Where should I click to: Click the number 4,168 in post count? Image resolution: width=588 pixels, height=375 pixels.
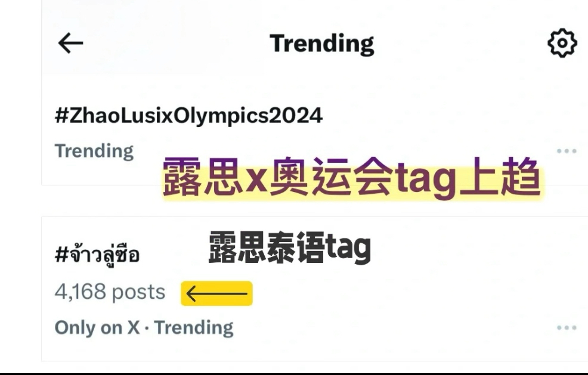click(80, 292)
